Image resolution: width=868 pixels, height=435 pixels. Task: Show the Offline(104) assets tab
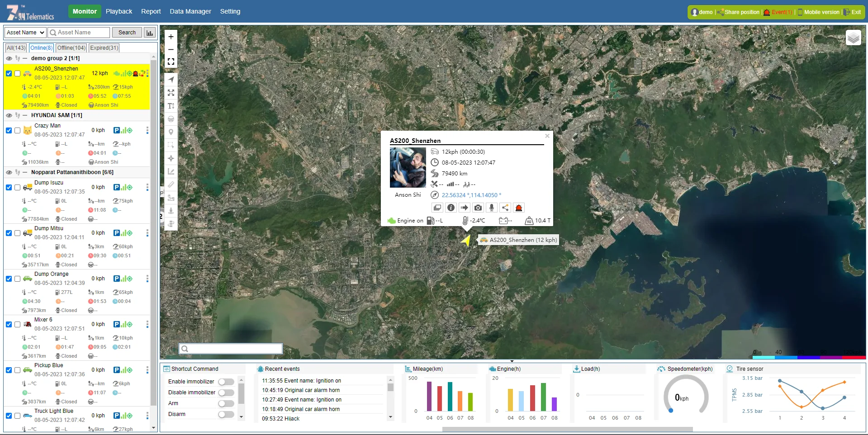[x=71, y=48]
